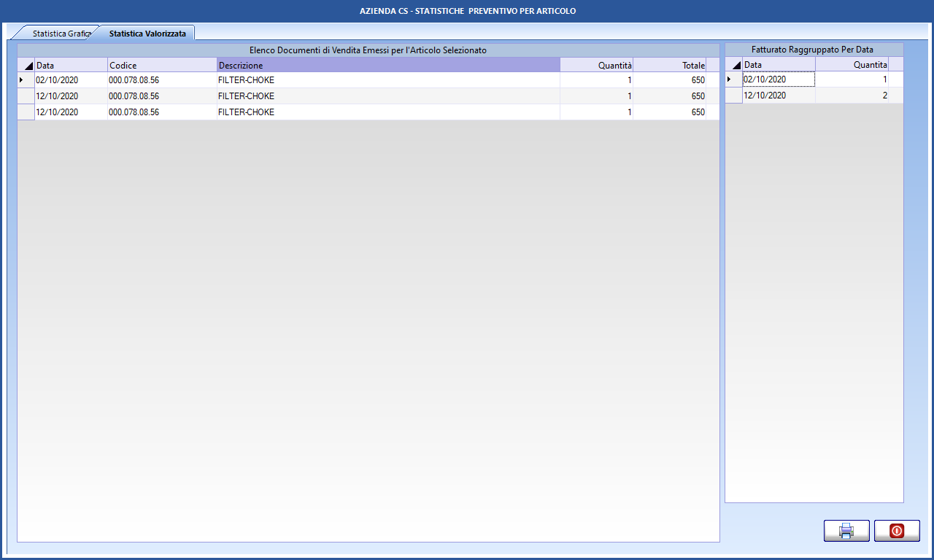Click quantity 2 in the Fatturato grid
The height and width of the screenshot is (560, 934).
pyautogui.click(x=852, y=96)
